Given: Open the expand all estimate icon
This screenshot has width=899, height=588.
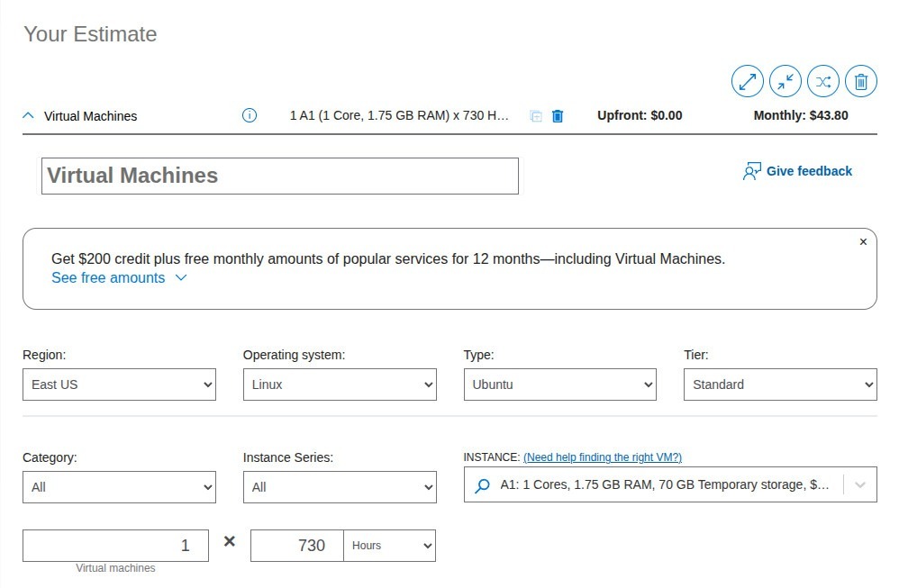Looking at the screenshot, I should click(747, 81).
